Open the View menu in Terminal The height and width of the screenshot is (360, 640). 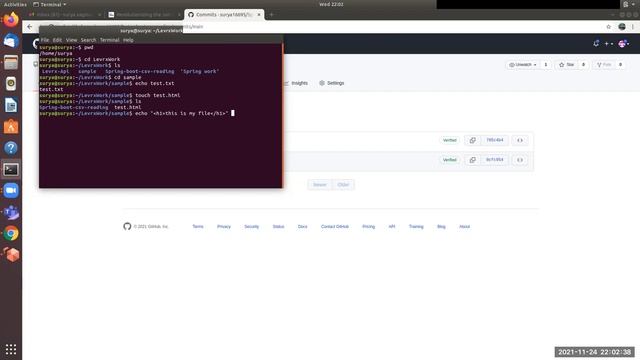[x=71, y=40]
